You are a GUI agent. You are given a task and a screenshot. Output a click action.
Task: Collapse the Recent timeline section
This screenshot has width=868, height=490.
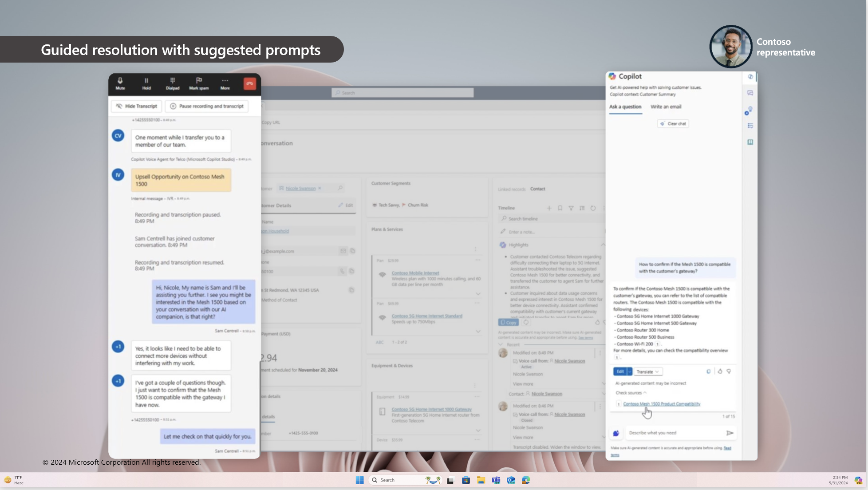pyautogui.click(x=501, y=345)
